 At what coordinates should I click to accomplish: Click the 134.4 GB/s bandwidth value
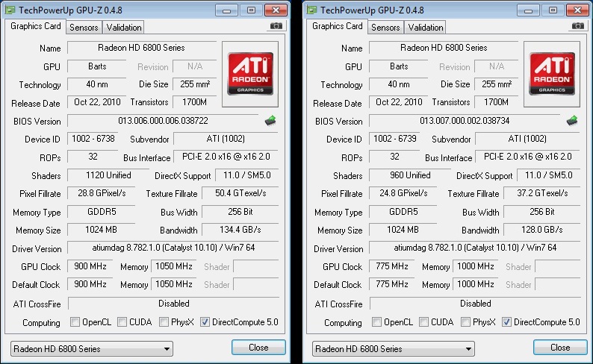[240, 230]
